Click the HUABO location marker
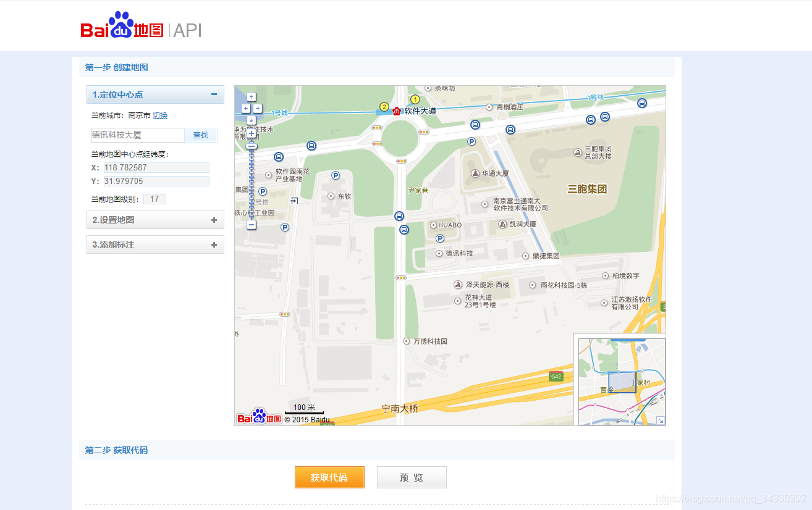The image size is (812, 510). (433, 225)
